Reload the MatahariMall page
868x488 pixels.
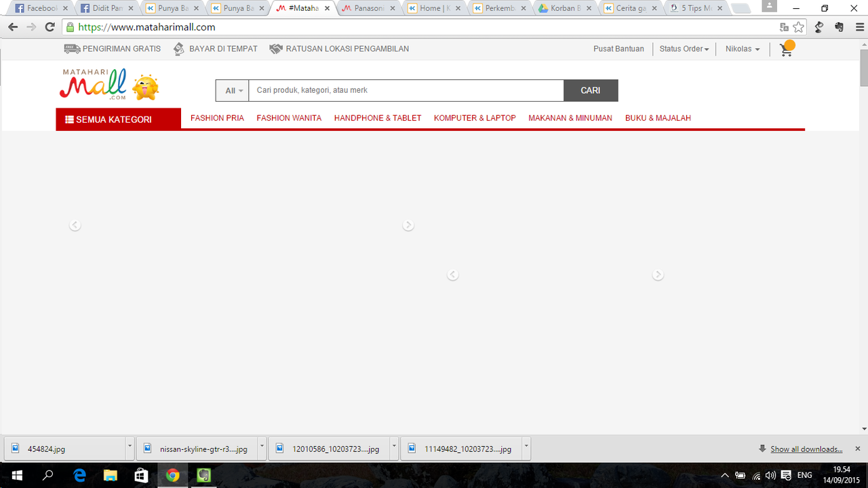point(50,27)
